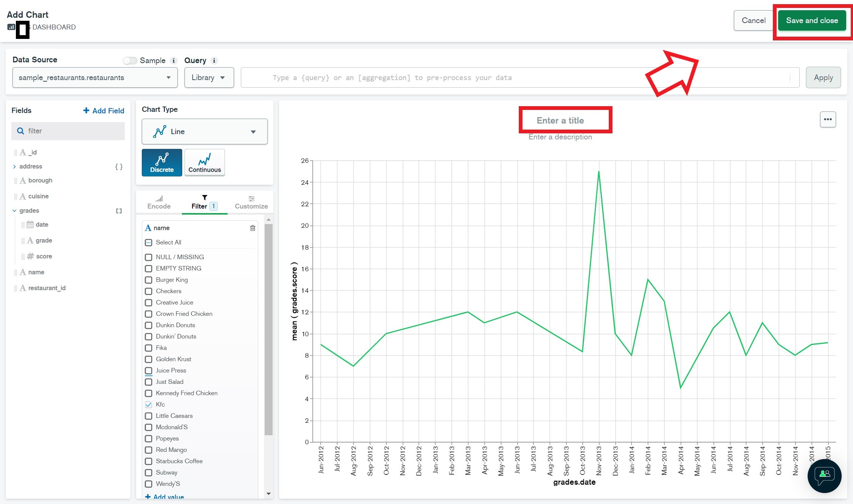Open the Line chart type dropdown
Image resolution: width=853 pixels, height=504 pixels.
pos(205,131)
